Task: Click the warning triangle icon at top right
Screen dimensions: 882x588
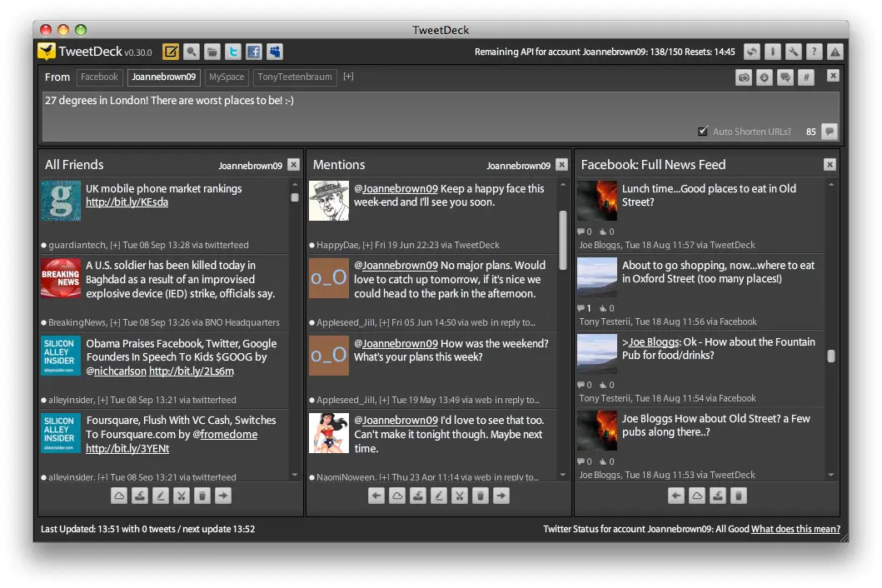Action: 835,52
